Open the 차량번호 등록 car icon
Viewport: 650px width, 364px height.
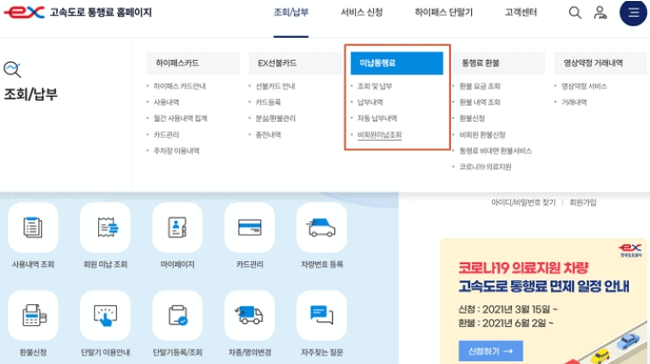322,228
